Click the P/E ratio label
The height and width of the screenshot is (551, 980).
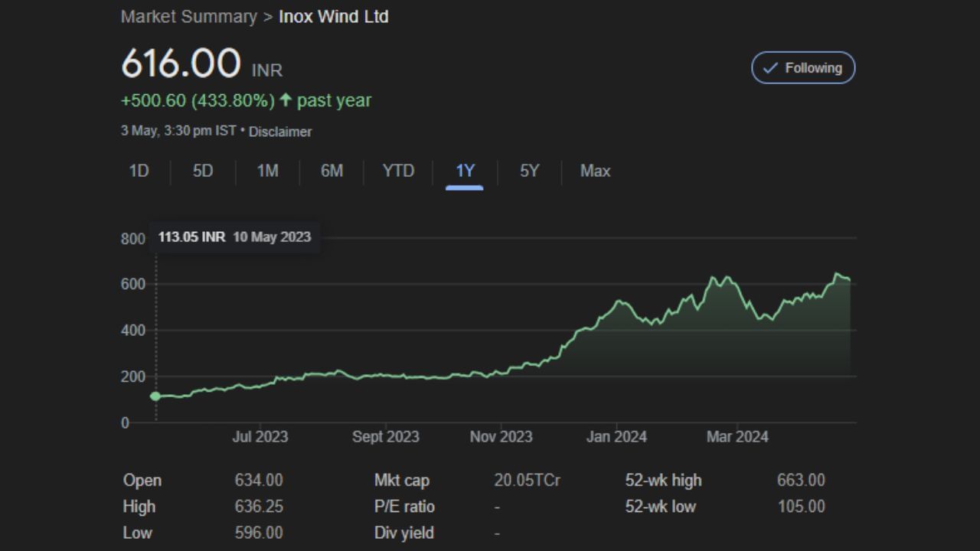(x=404, y=507)
